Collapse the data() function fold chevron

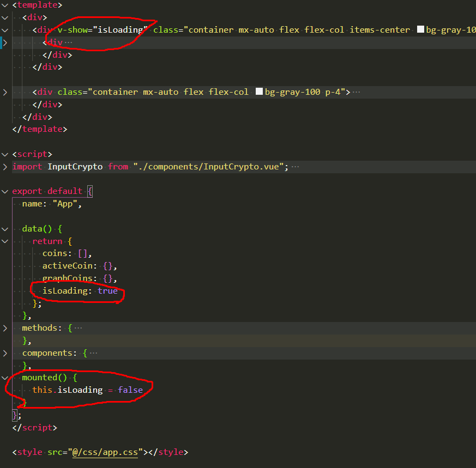pyautogui.click(x=5, y=229)
